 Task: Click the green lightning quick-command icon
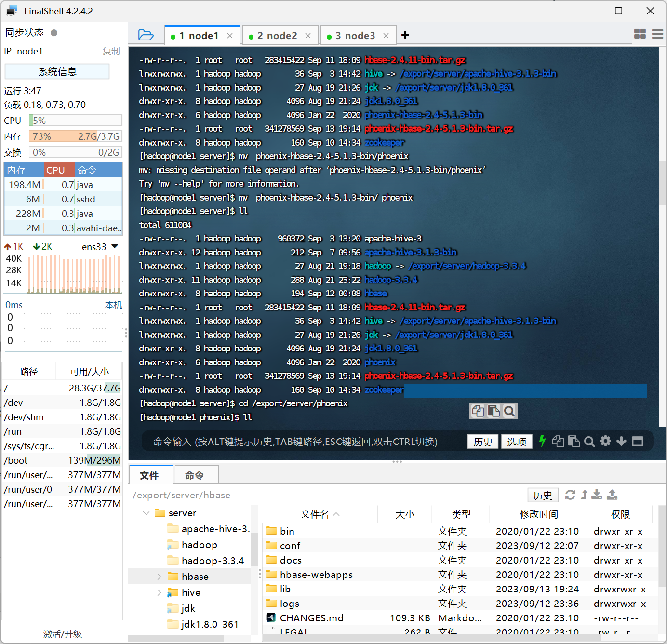pos(542,441)
